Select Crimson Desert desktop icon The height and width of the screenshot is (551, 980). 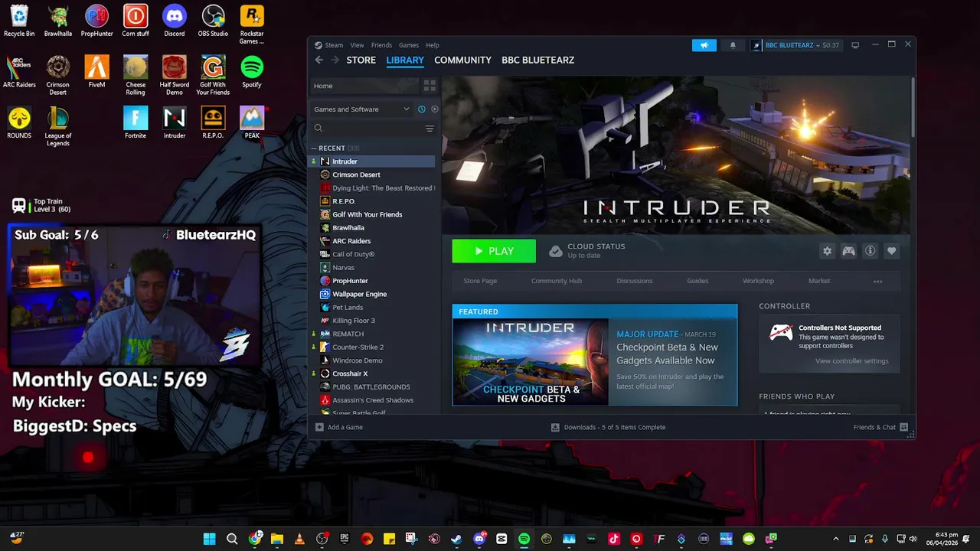(57, 75)
